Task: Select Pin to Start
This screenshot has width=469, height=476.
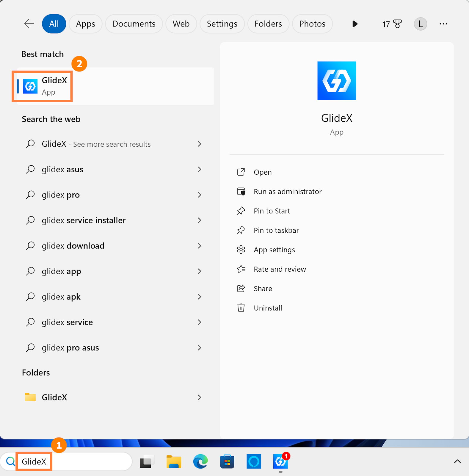Action: coord(272,211)
